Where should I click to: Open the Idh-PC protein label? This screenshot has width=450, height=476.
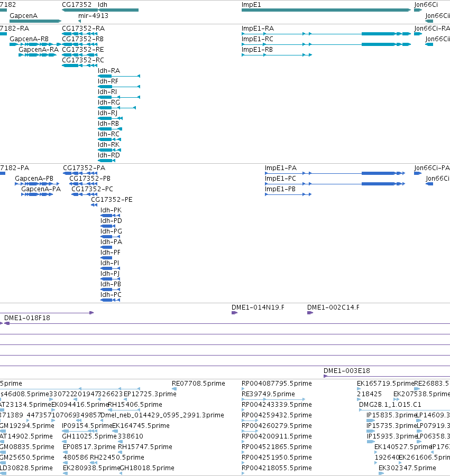point(111,295)
